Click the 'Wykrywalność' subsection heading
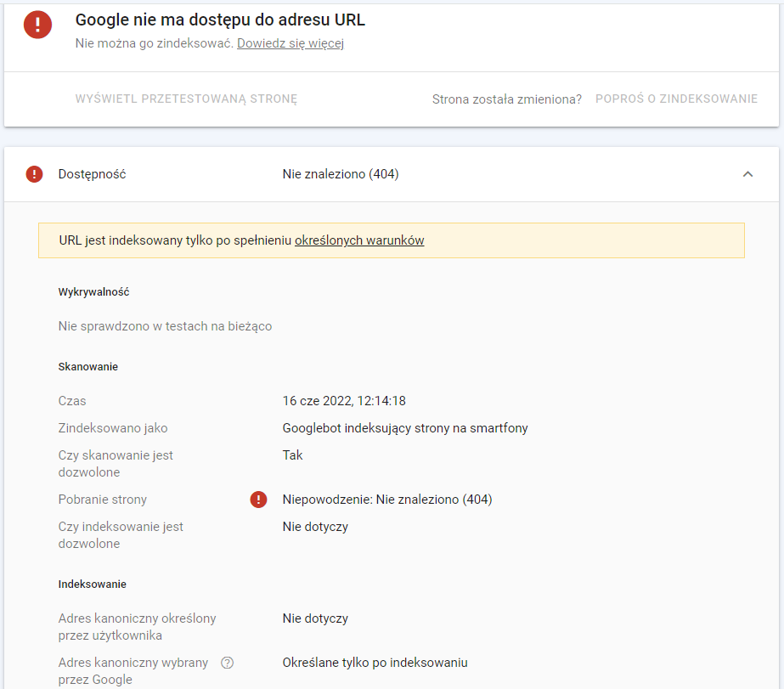The height and width of the screenshot is (689, 784). point(93,292)
